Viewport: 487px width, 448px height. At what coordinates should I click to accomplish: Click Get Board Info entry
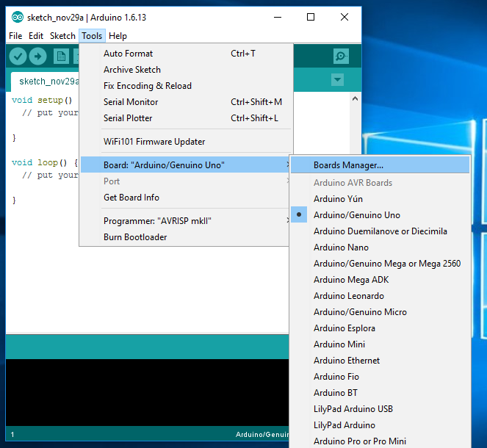coord(185,198)
